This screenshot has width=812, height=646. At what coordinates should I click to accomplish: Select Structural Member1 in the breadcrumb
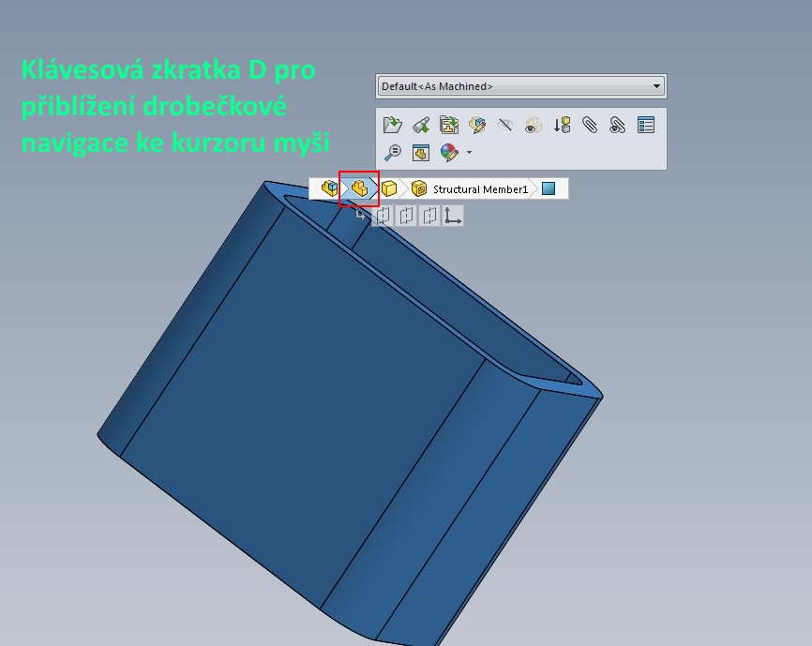(481, 188)
